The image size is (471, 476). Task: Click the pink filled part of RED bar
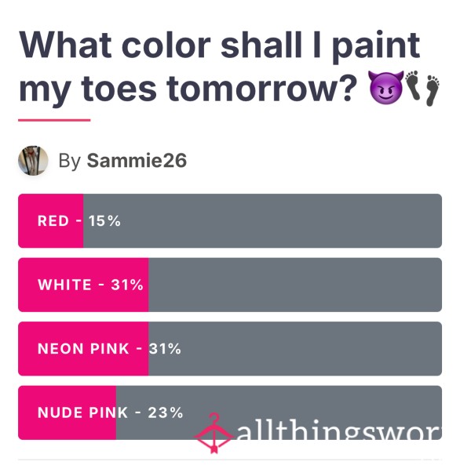51,220
